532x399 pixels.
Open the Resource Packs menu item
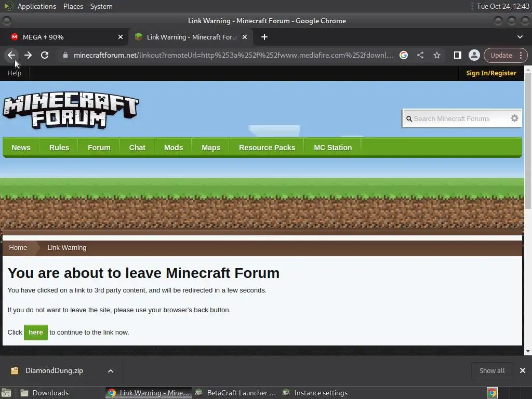pyautogui.click(x=267, y=148)
